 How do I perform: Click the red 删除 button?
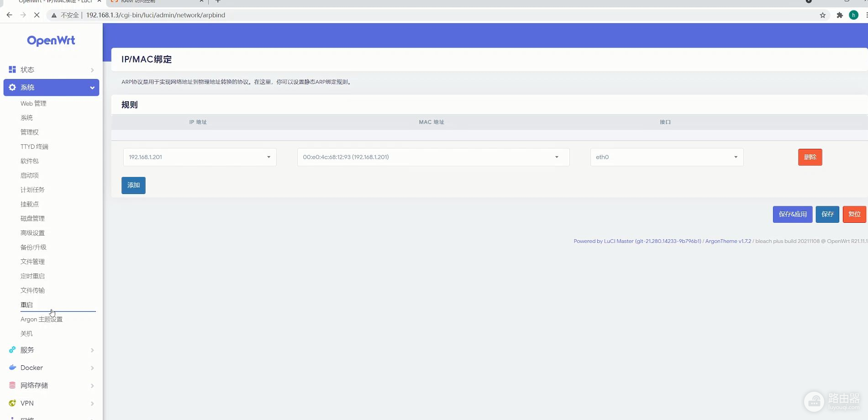coord(810,157)
